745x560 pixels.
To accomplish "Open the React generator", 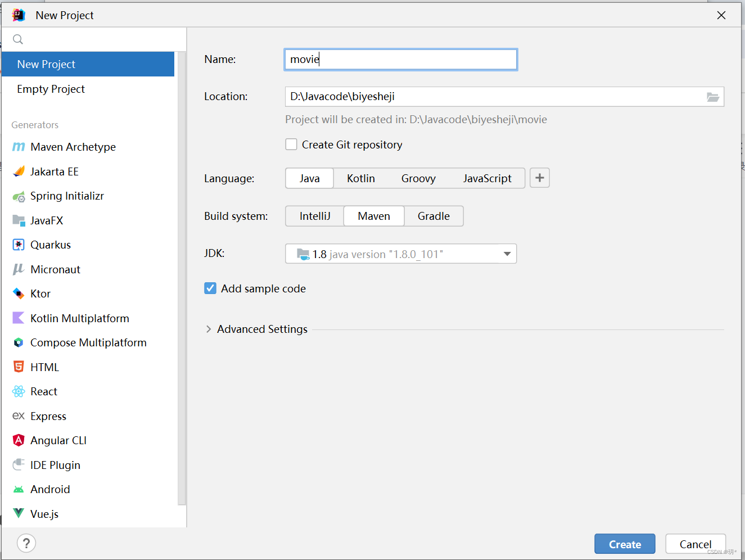I will coord(43,391).
